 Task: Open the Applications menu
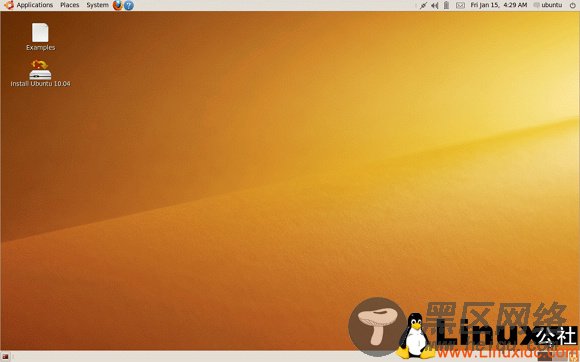pos(34,5)
